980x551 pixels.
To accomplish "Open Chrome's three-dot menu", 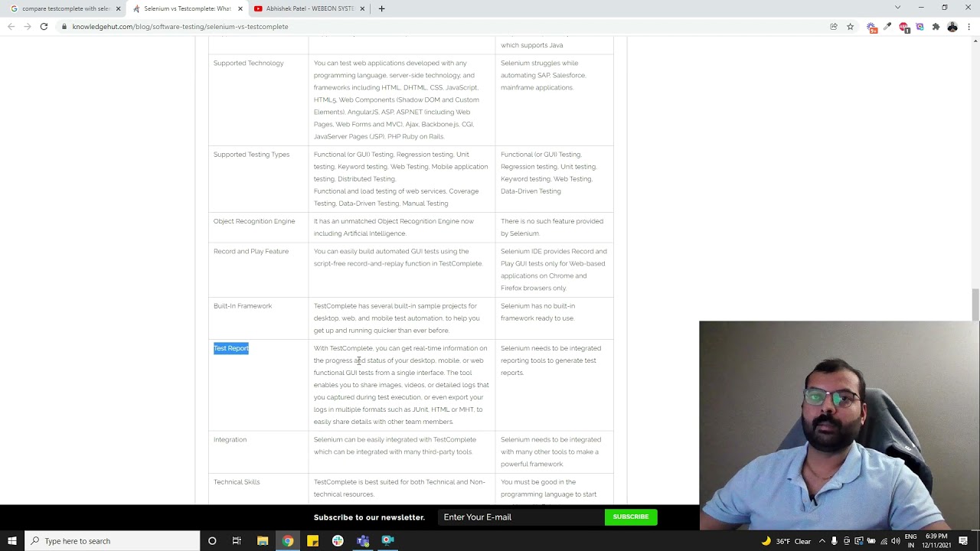I will [x=969, y=27].
